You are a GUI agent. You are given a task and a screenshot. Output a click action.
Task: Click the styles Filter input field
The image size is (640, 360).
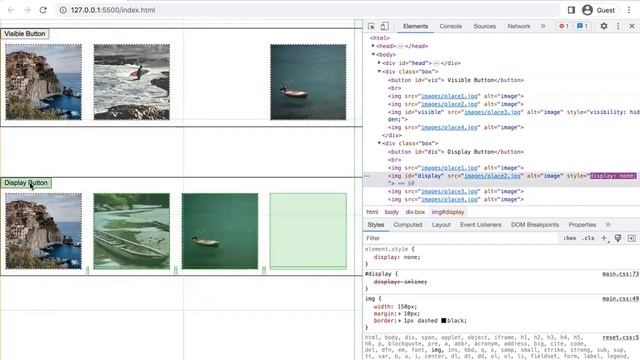pyautogui.click(x=461, y=238)
